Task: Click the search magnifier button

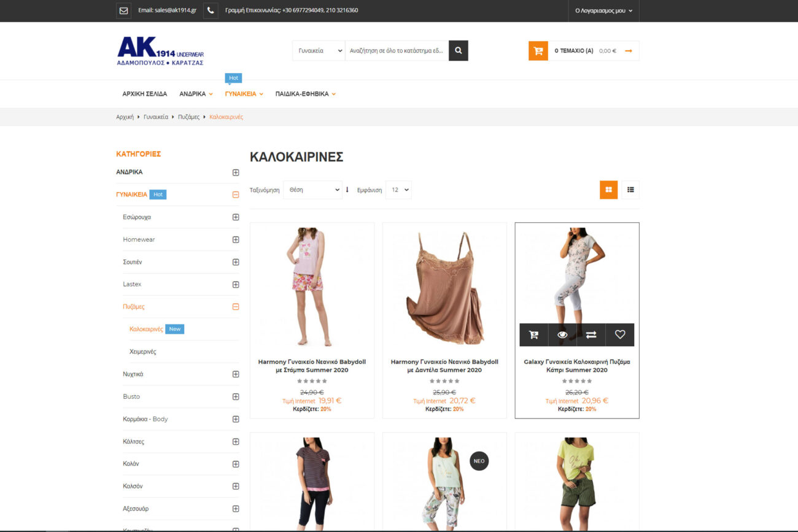Action: [458, 51]
